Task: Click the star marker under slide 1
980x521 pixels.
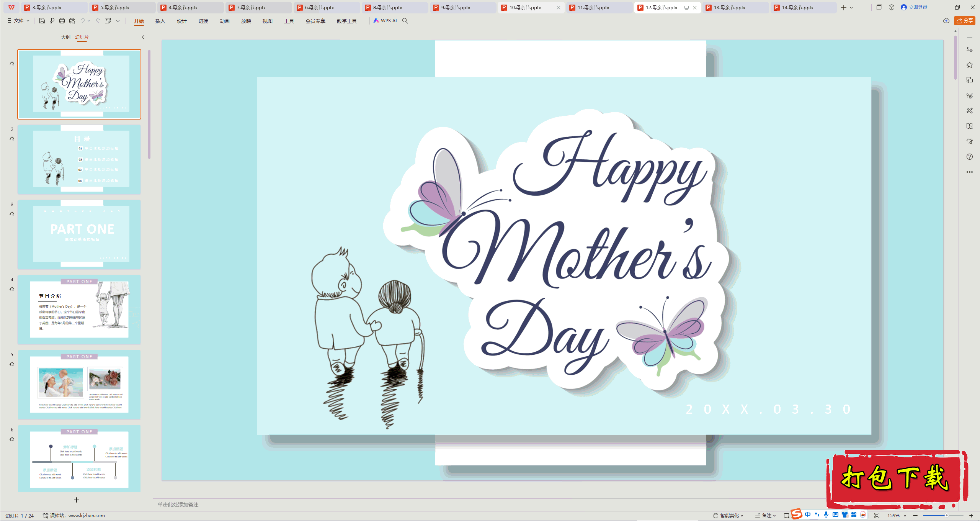Action: coord(12,64)
